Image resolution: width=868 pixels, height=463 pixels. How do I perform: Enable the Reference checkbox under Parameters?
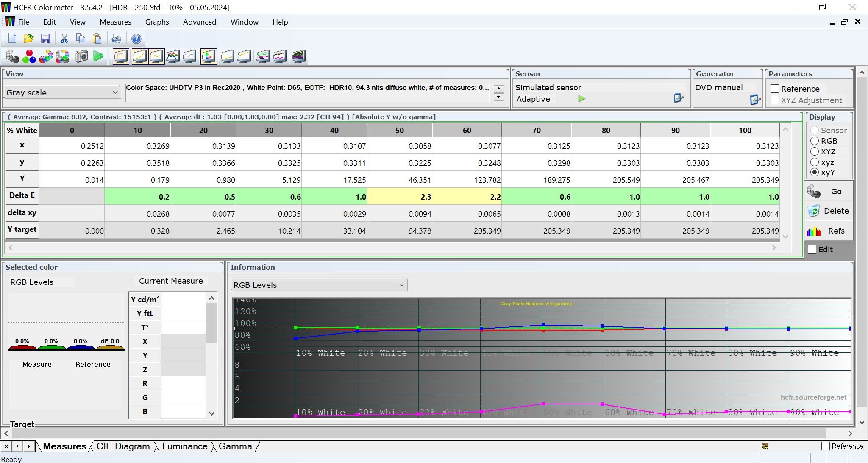(775, 89)
